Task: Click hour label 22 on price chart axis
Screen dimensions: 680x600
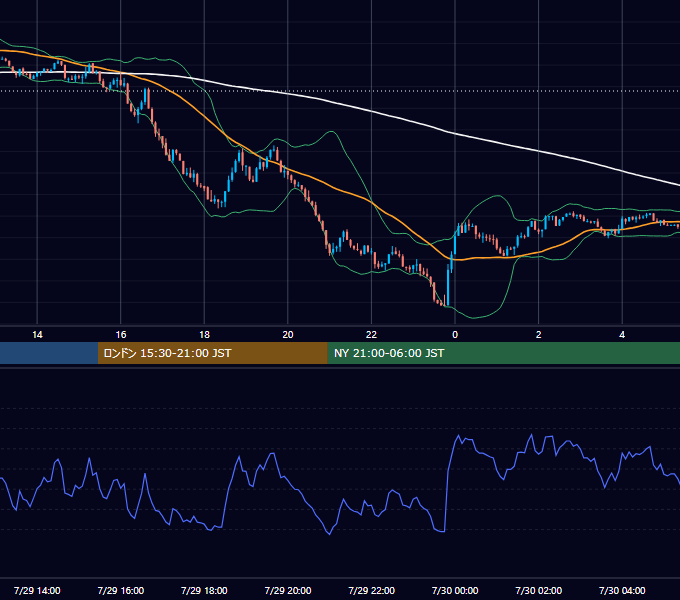Action: (x=372, y=335)
